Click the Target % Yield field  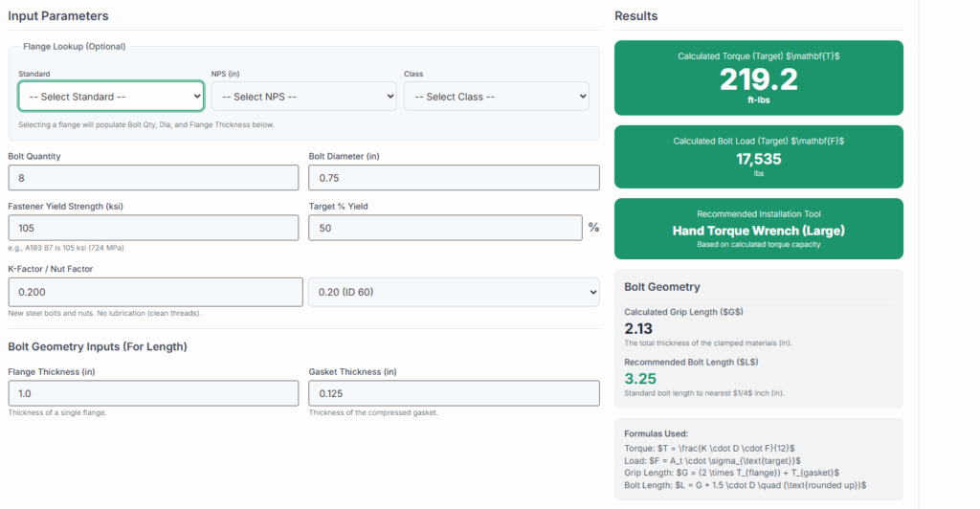tap(445, 228)
